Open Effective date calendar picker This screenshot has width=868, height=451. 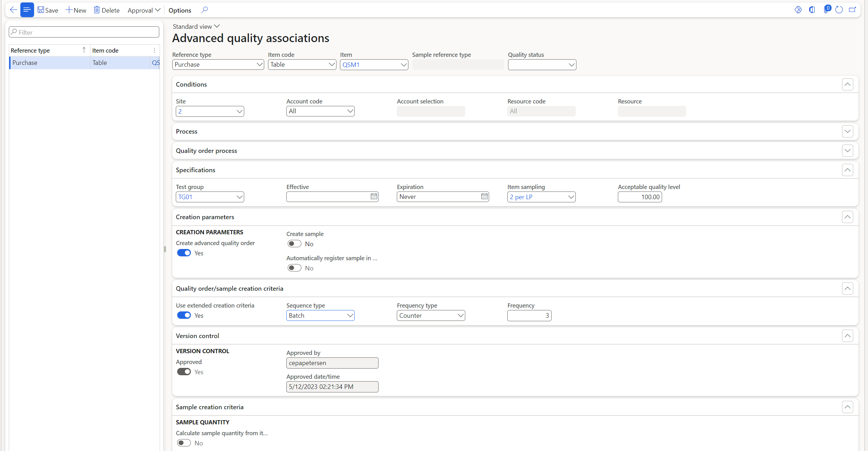point(374,197)
